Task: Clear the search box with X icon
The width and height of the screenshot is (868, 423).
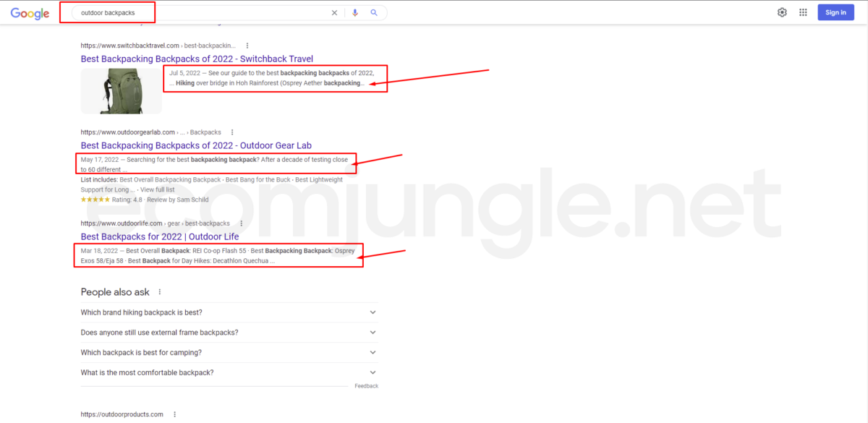Action: pos(334,13)
